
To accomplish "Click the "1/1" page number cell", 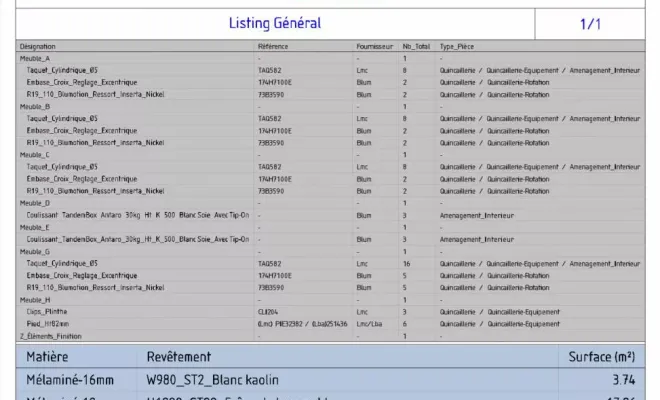I will point(590,24).
